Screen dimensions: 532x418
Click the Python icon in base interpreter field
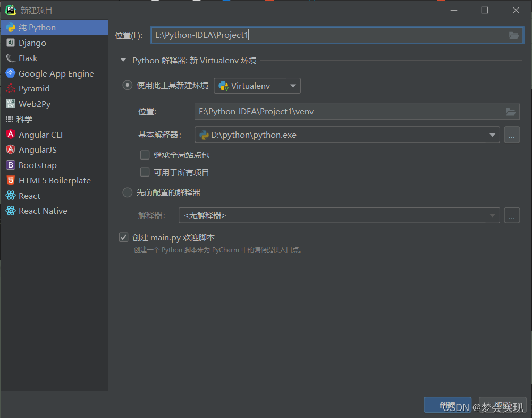pos(204,135)
